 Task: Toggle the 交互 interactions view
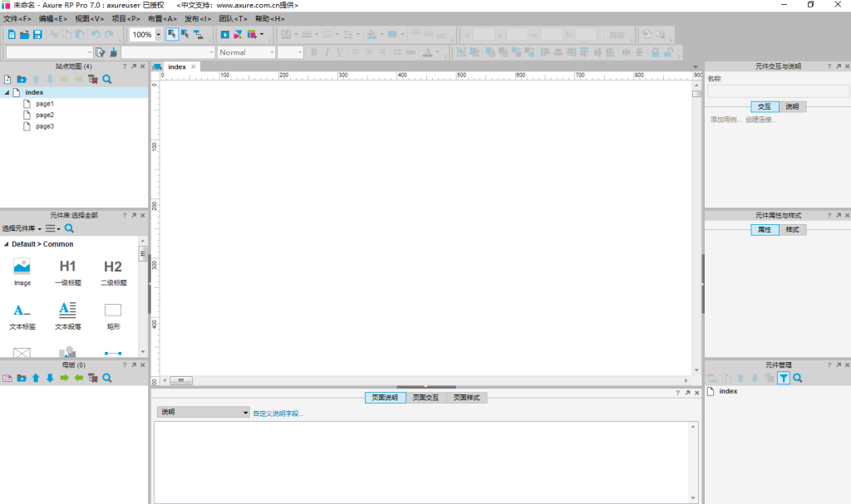[x=765, y=107]
